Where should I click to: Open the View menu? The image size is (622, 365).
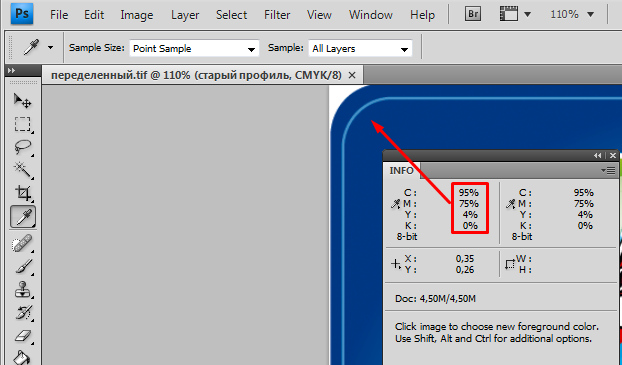pos(319,15)
